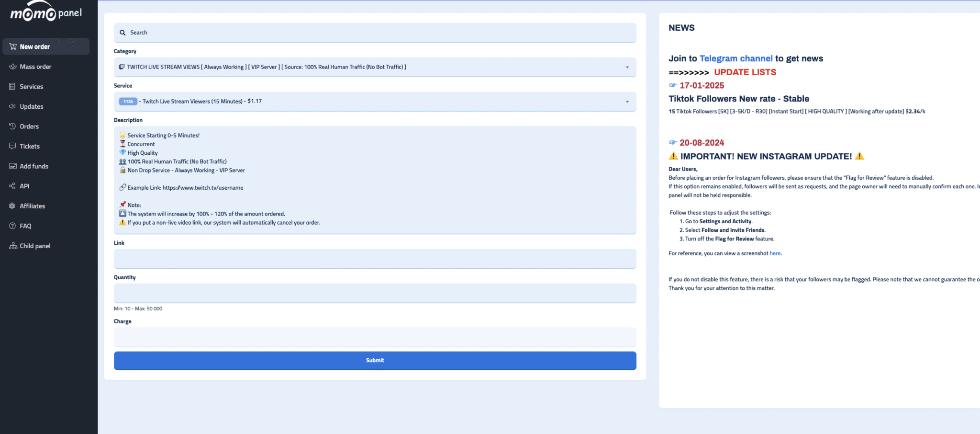Open the screenshot 'here' link
This screenshot has width=980, height=434.
(x=775, y=253)
